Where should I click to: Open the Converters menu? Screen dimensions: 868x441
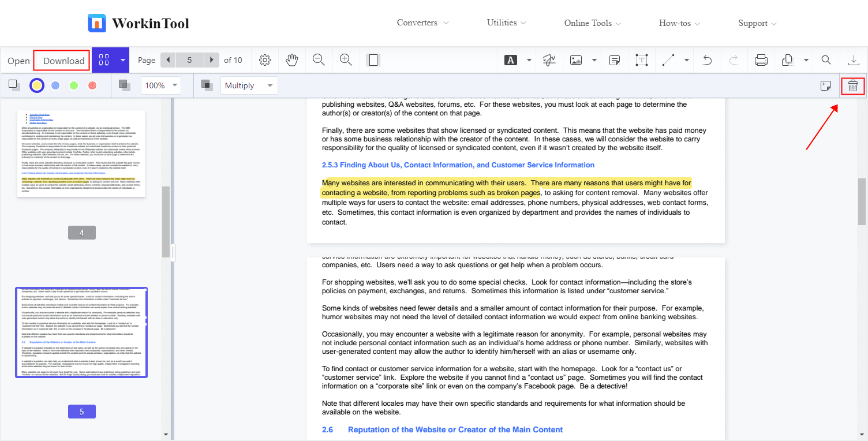[x=423, y=23]
